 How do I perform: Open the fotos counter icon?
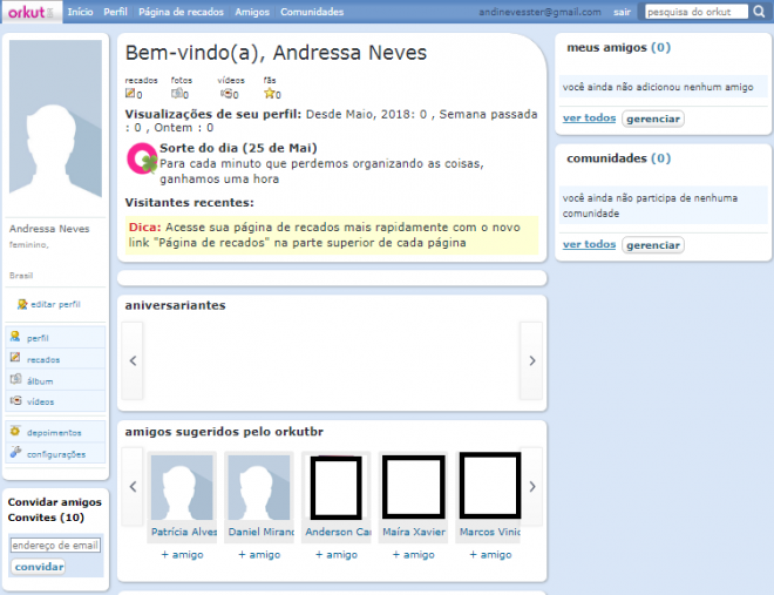[177, 94]
